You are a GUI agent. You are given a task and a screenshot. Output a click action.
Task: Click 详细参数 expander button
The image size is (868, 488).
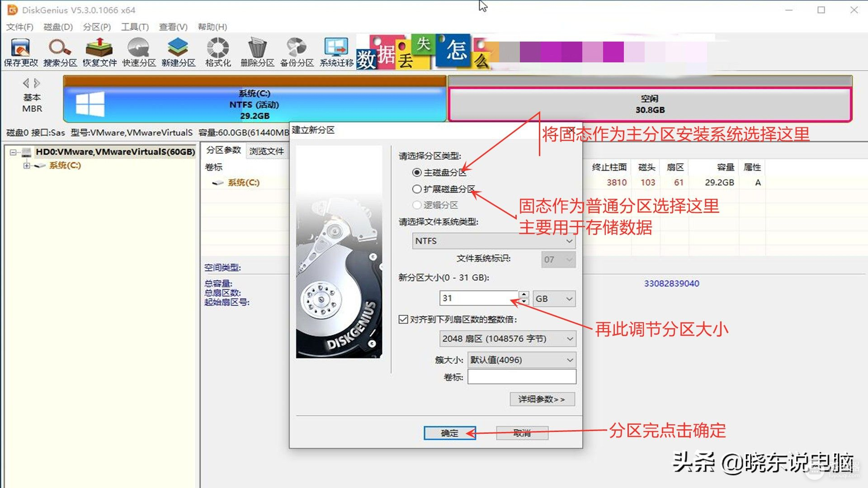click(x=540, y=399)
